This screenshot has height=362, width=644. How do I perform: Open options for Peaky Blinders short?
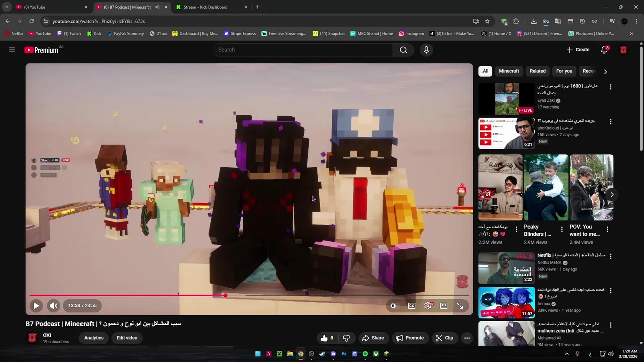click(x=561, y=230)
